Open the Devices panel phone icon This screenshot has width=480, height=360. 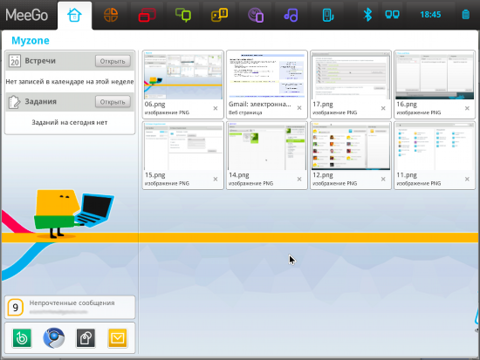point(328,15)
